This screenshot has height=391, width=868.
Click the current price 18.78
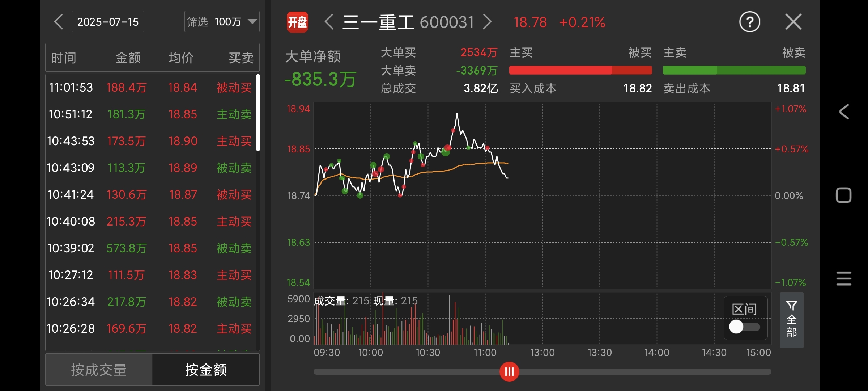(x=530, y=22)
